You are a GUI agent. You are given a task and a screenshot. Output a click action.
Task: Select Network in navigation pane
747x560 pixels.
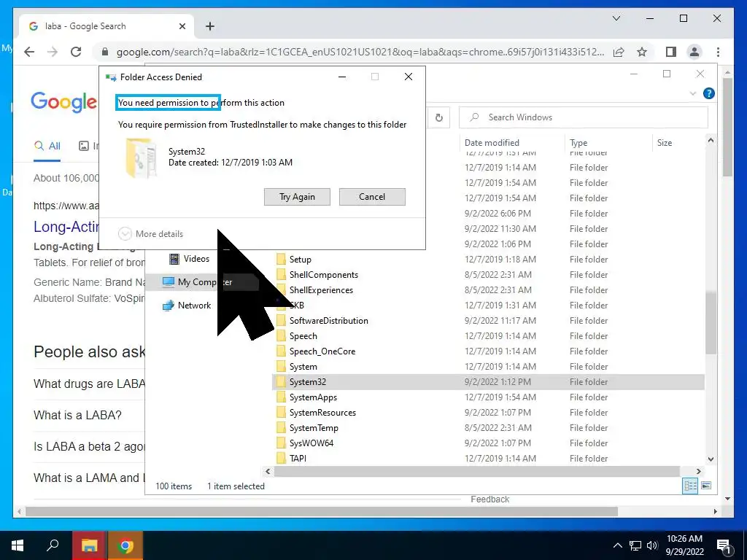click(187, 306)
